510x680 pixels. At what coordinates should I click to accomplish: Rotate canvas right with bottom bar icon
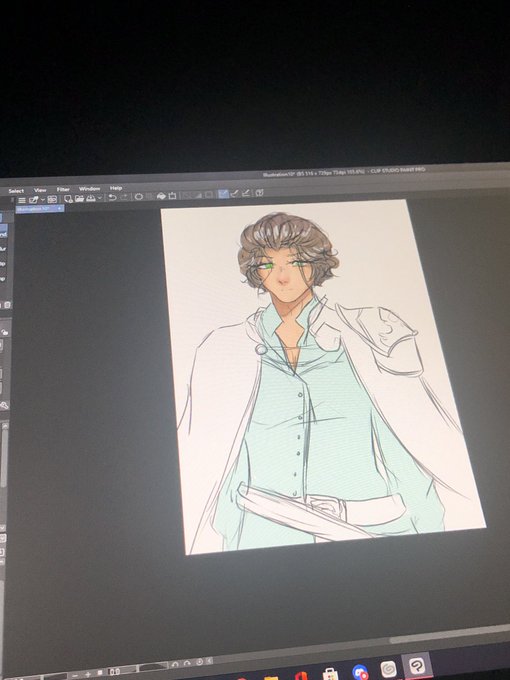pos(187,663)
